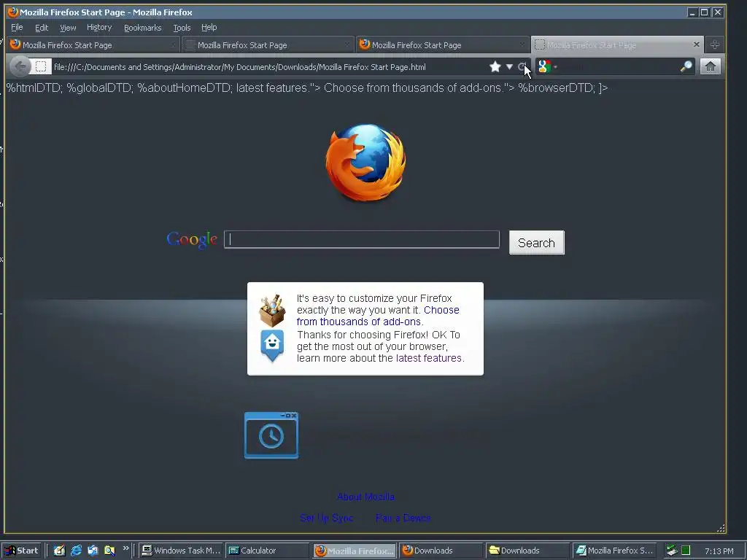Open the Bookmarks menu

pos(142,28)
